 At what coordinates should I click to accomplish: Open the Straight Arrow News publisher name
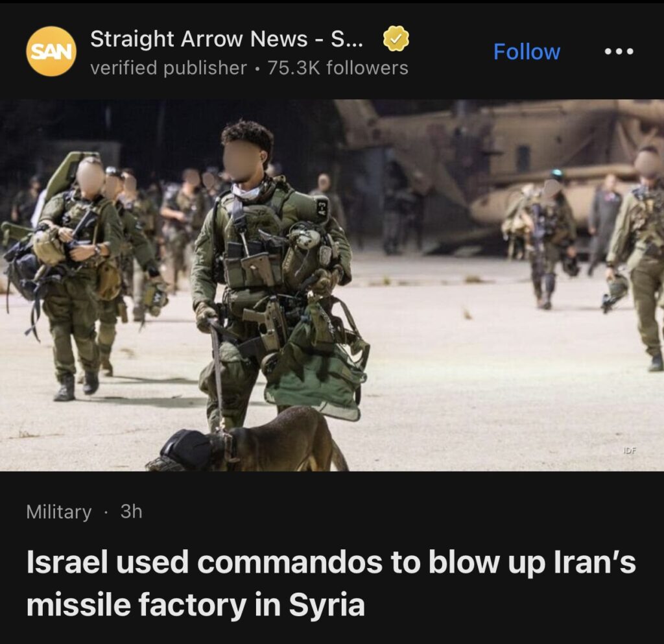pos(226,39)
